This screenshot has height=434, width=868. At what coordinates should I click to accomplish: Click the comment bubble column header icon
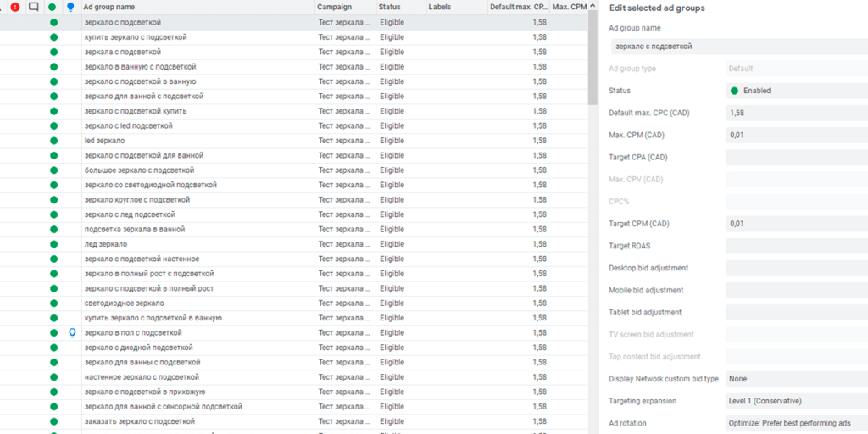(34, 7)
